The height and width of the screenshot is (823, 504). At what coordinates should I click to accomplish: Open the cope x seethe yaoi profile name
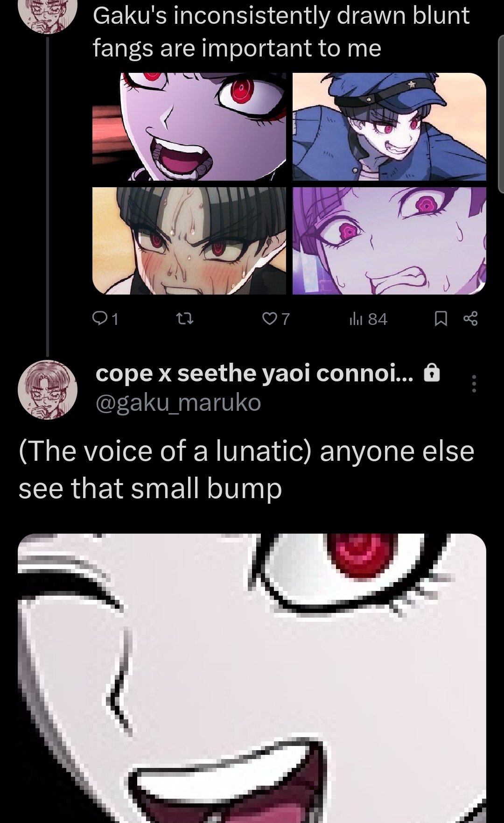[254, 373]
